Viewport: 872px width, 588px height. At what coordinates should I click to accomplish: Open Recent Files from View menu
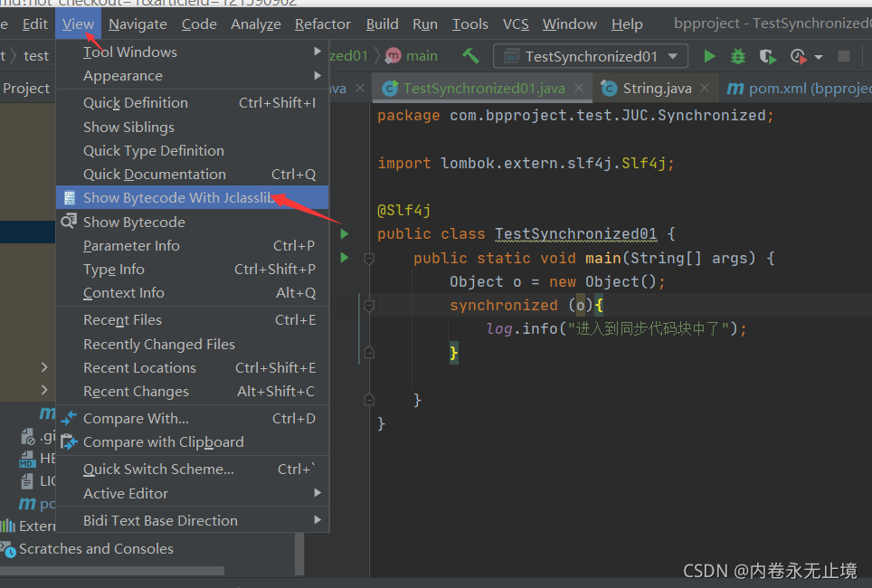pyautogui.click(x=193, y=320)
